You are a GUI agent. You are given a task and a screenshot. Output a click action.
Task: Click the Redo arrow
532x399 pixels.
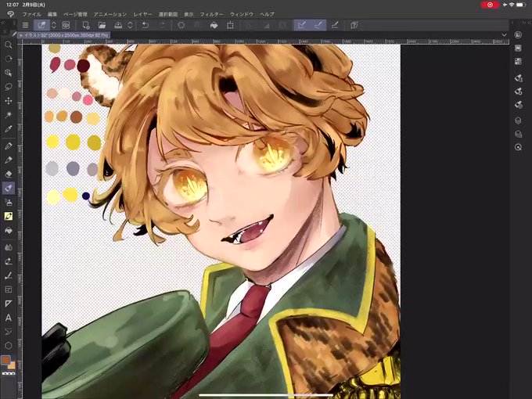(x=162, y=25)
